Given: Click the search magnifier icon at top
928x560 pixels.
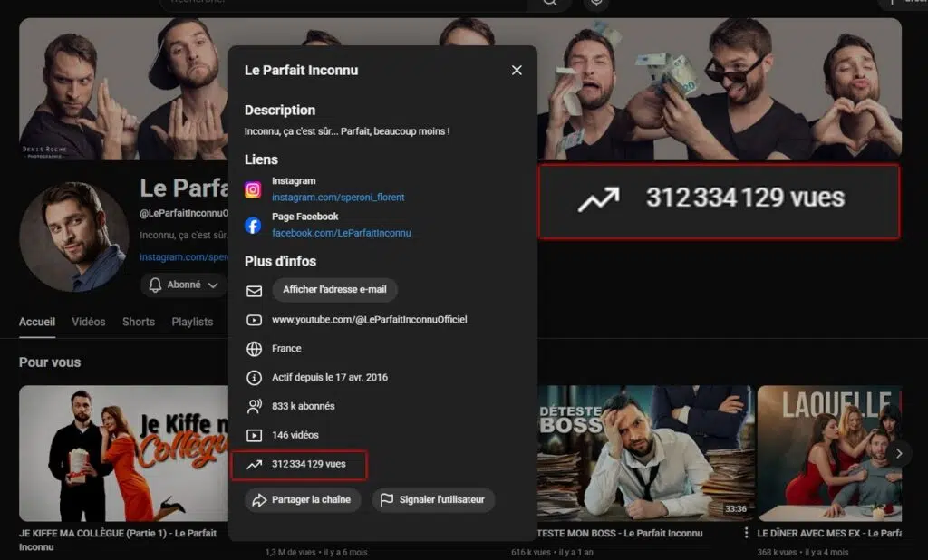Looking at the screenshot, I should pos(550,3).
